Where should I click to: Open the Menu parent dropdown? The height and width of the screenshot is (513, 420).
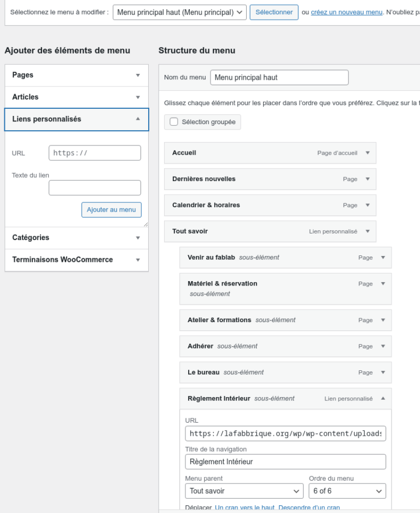tap(244, 491)
